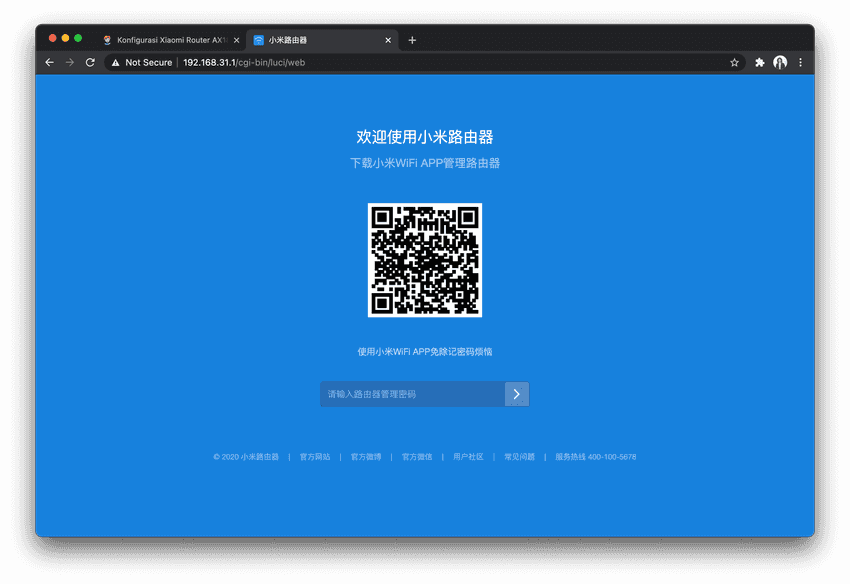The image size is (850, 584).
Task: Click the forward navigation arrow
Action: click(69, 62)
